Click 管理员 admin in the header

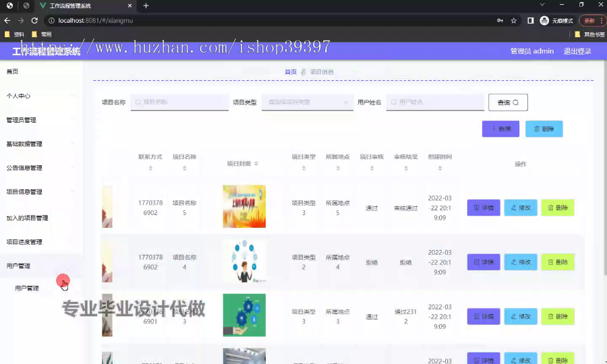pyautogui.click(x=532, y=51)
